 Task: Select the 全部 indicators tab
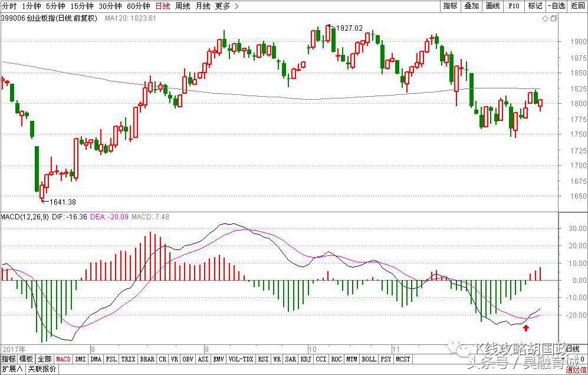[44, 359]
